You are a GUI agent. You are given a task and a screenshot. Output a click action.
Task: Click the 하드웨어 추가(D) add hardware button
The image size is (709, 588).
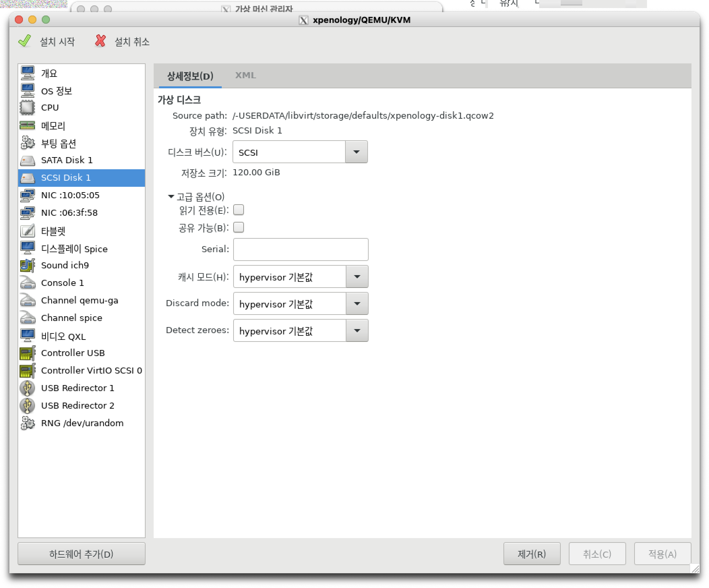tap(81, 554)
